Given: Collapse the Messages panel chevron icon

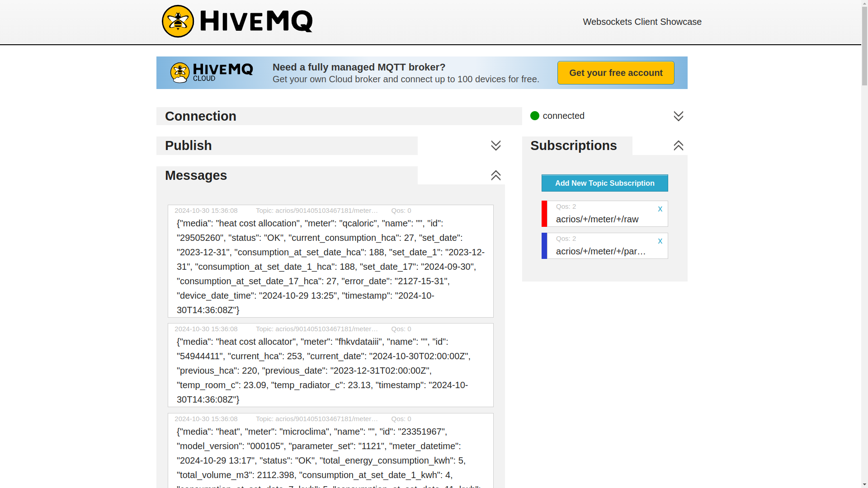Looking at the screenshot, I should point(495,175).
